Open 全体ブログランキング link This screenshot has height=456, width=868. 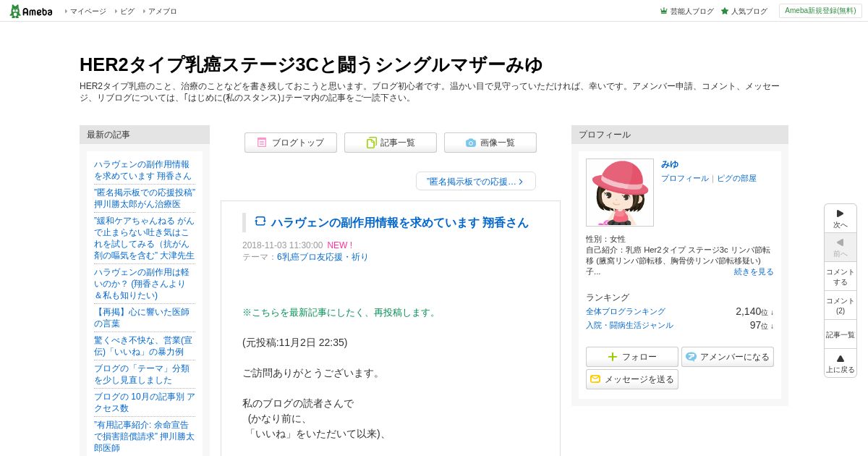[626, 311]
